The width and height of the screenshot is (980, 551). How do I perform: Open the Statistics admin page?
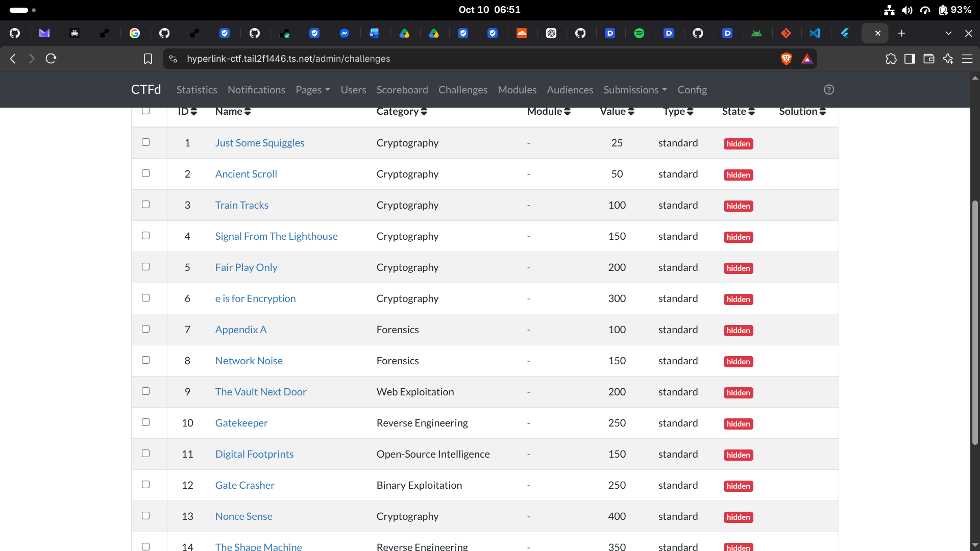197,90
